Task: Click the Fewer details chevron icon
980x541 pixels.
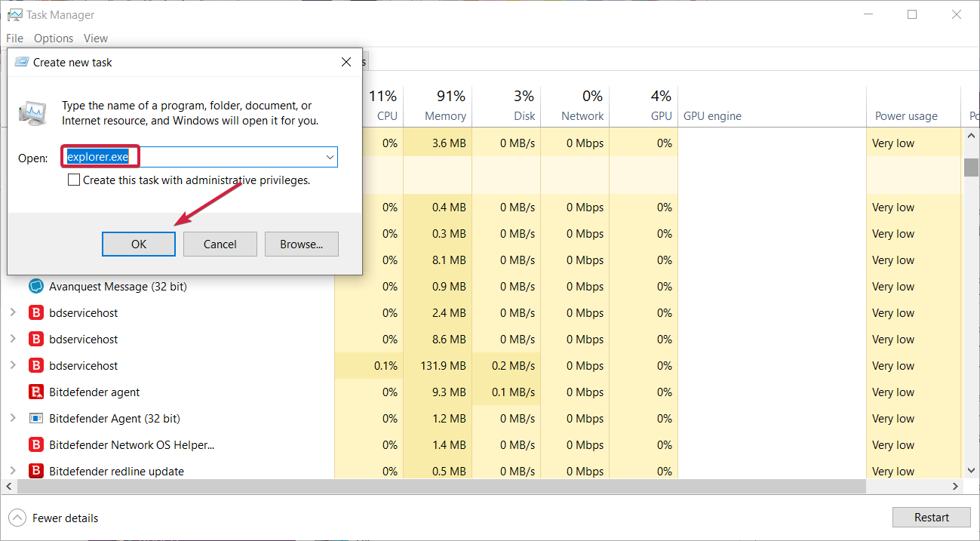Action: pos(17,518)
